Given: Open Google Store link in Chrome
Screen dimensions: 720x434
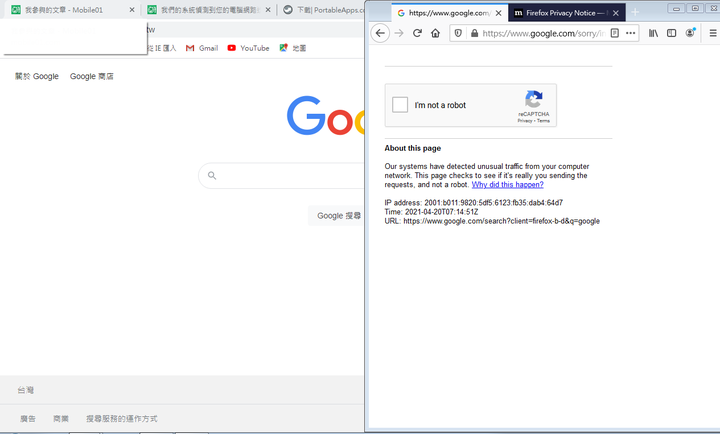Looking at the screenshot, I should (91, 76).
